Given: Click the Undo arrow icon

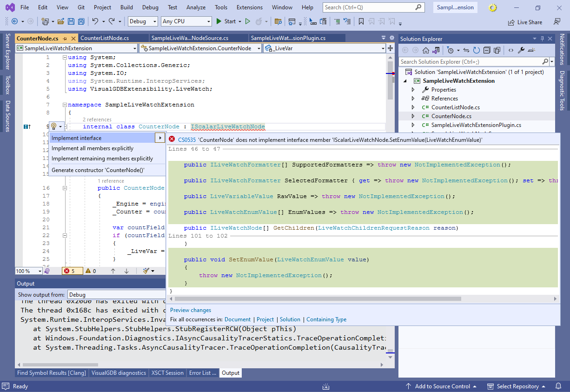Looking at the screenshot, I should pos(95,21).
